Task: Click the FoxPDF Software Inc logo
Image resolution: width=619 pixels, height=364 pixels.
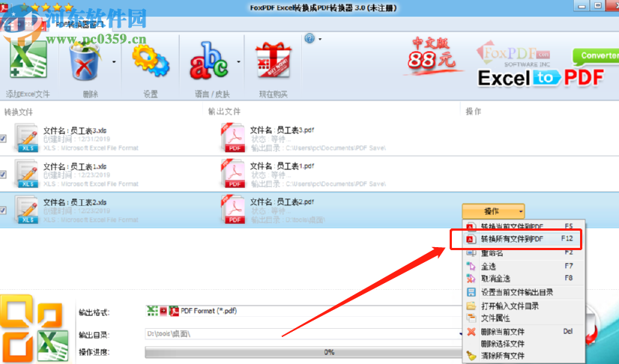Action: (514, 54)
